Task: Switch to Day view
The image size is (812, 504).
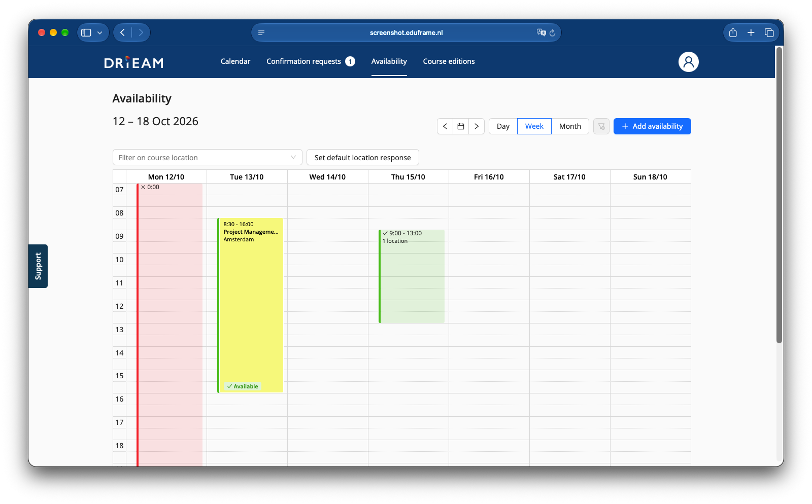Action: [x=503, y=126]
